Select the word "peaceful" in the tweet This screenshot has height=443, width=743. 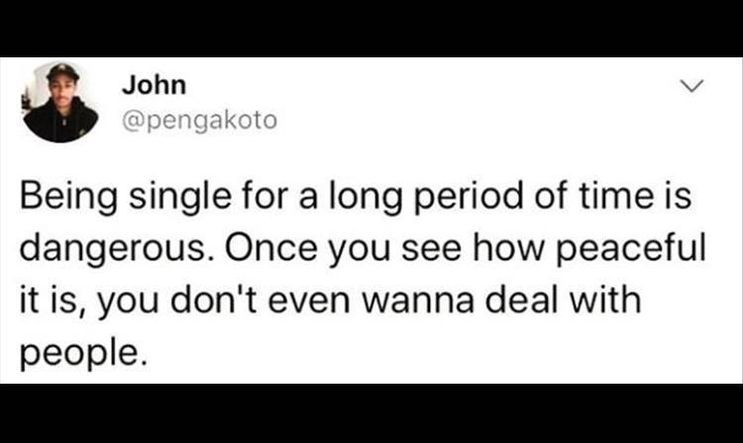click(x=631, y=250)
